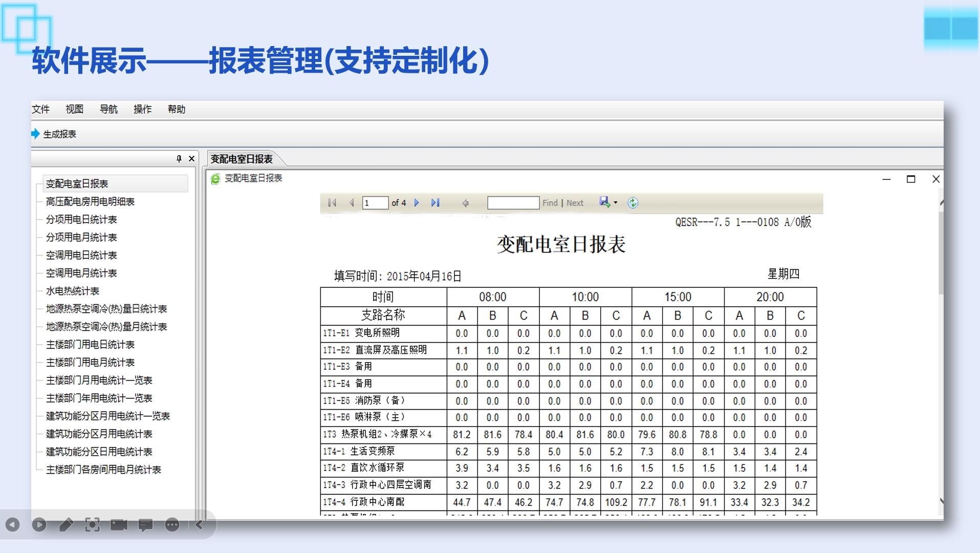
Task: Select 高压配电房用电明细表 in tree
Action: point(91,202)
